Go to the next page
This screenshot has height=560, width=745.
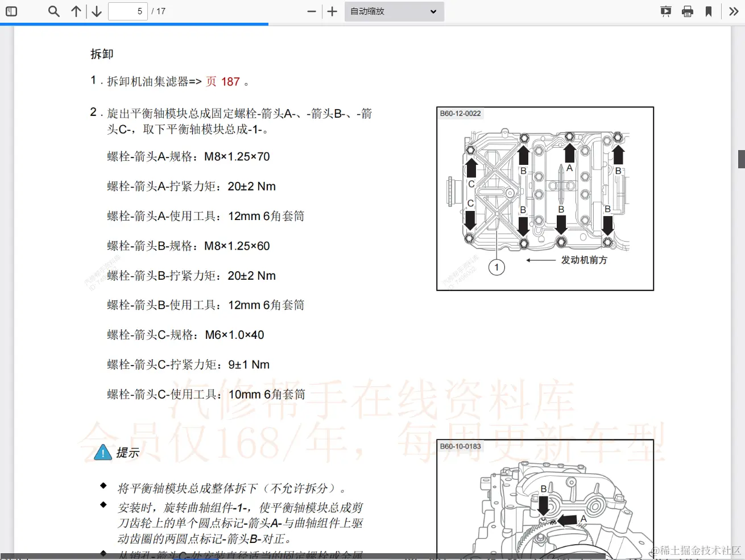coord(96,11)
